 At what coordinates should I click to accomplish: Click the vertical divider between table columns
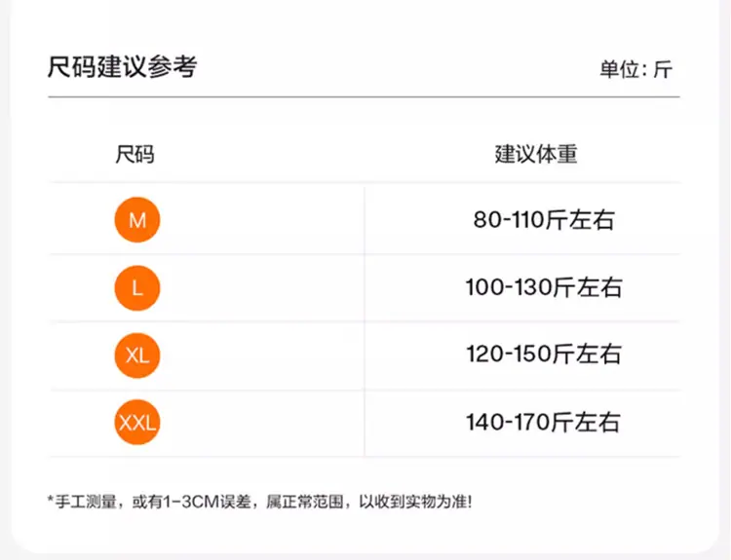click(x=365, y=321)
